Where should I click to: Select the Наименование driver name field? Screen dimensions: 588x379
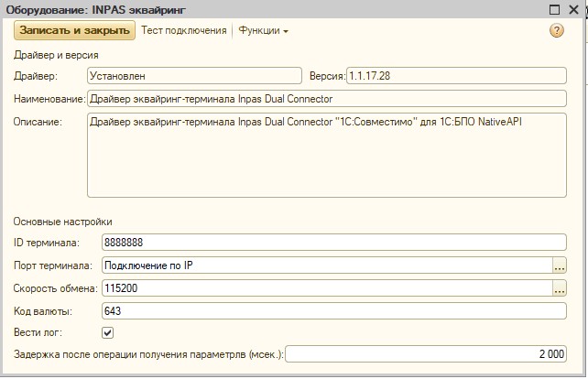pos(327,99)
